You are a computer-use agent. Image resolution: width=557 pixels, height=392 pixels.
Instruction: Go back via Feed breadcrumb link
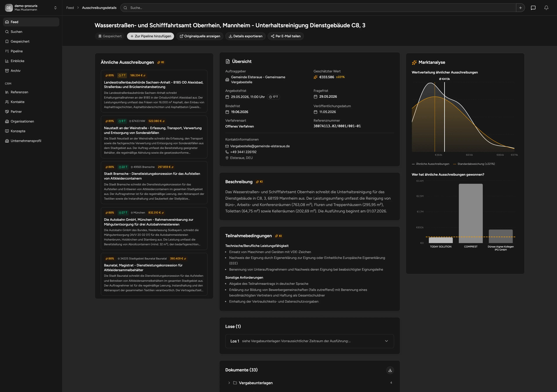[70, 8]
